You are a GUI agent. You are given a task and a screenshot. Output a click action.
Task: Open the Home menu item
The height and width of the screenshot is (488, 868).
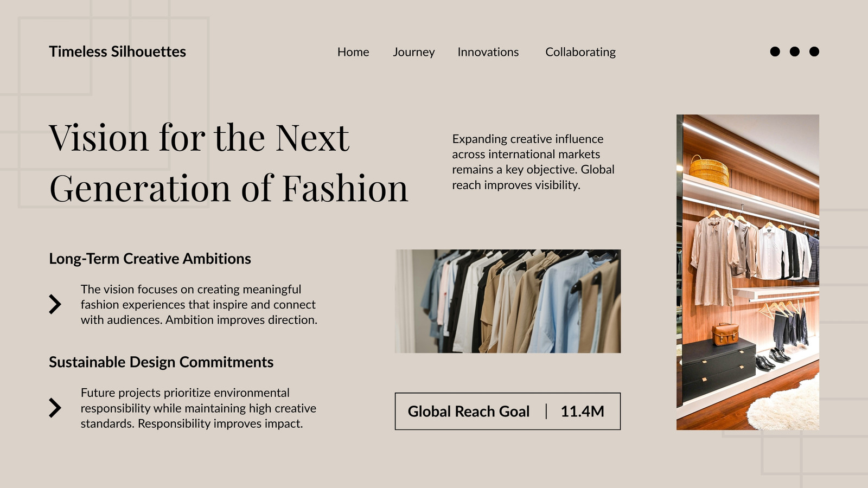(x=353, y=52)
